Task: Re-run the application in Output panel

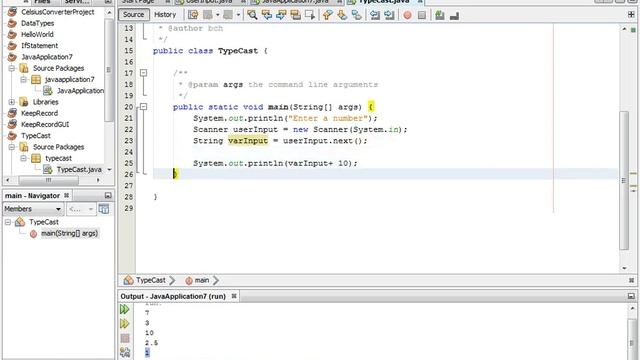Action: [x=125, y=309]
